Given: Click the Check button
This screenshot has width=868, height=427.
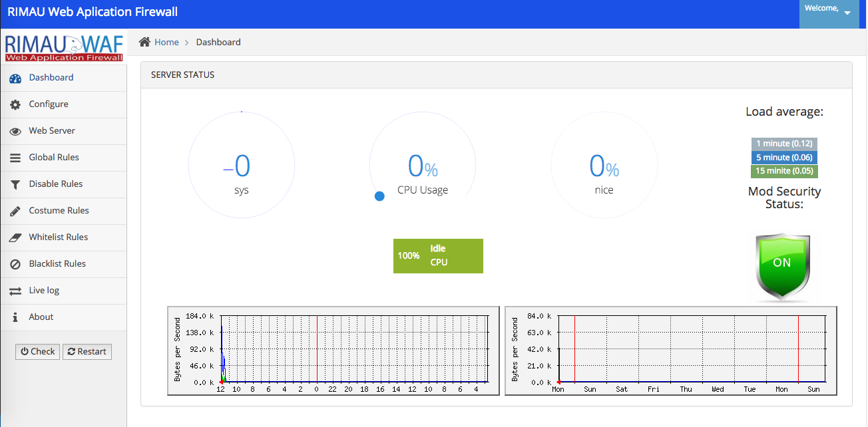Looking at the screenshot, I should (x=38, y=352).
